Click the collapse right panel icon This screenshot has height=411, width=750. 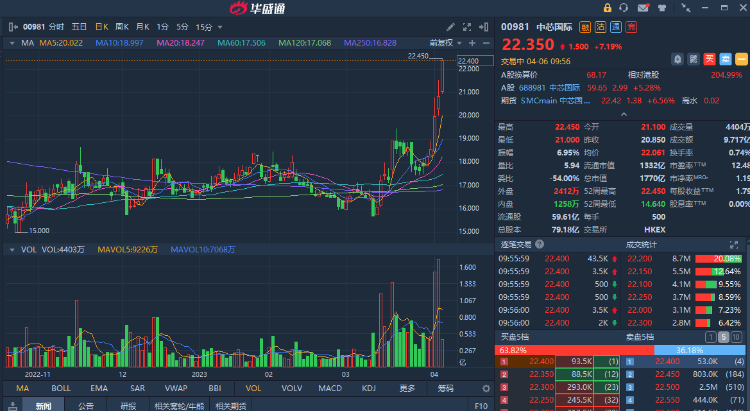tap(484, 27)
